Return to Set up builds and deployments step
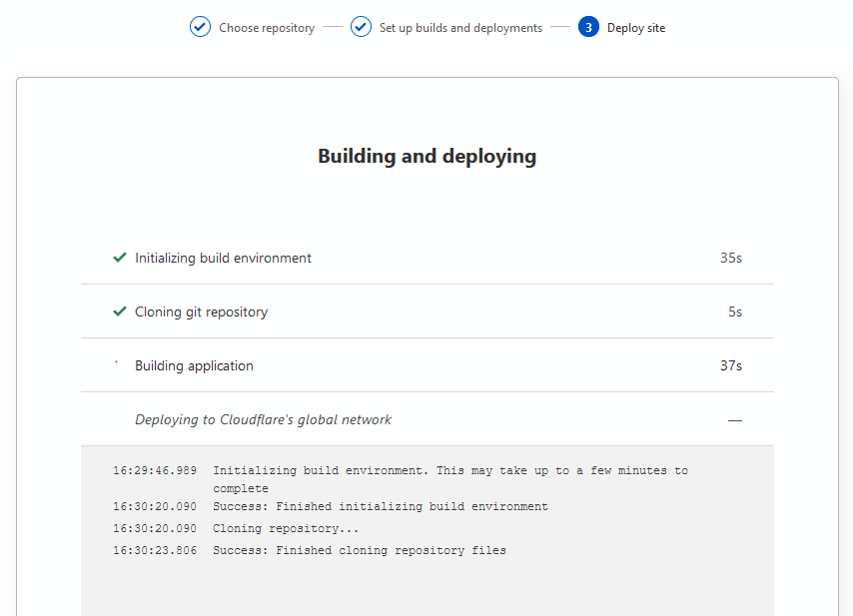This screenshot has height=616, width=853. 460,28
